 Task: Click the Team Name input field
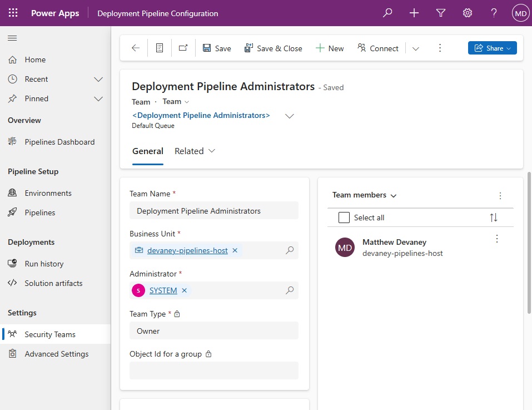point(214,211)
